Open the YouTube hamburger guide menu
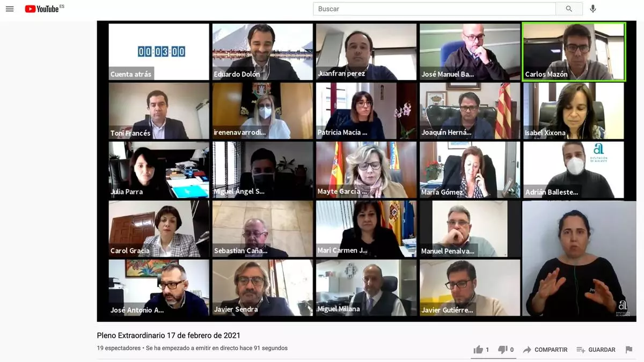The image size is (644, 362). [x=10, y=9]
